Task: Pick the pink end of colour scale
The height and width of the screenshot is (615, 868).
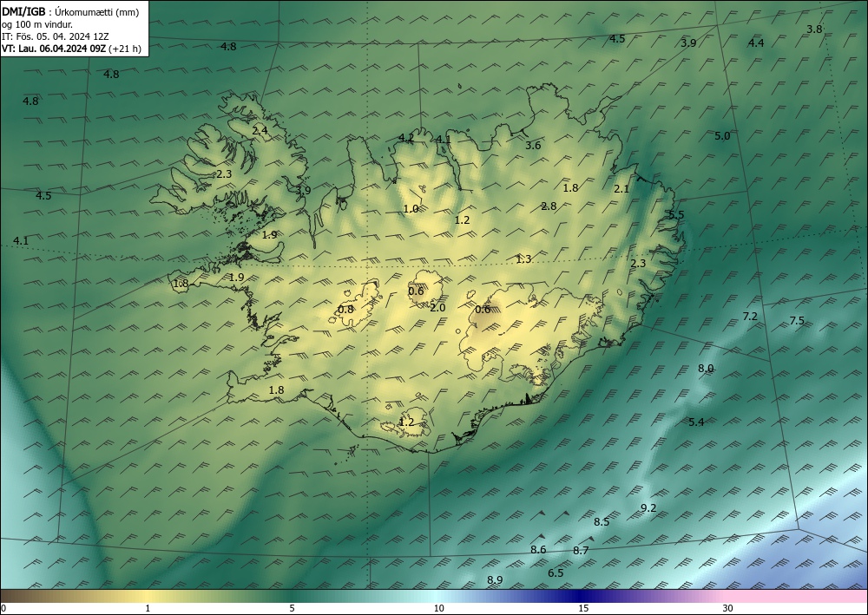Action: [x=797, y=596]
